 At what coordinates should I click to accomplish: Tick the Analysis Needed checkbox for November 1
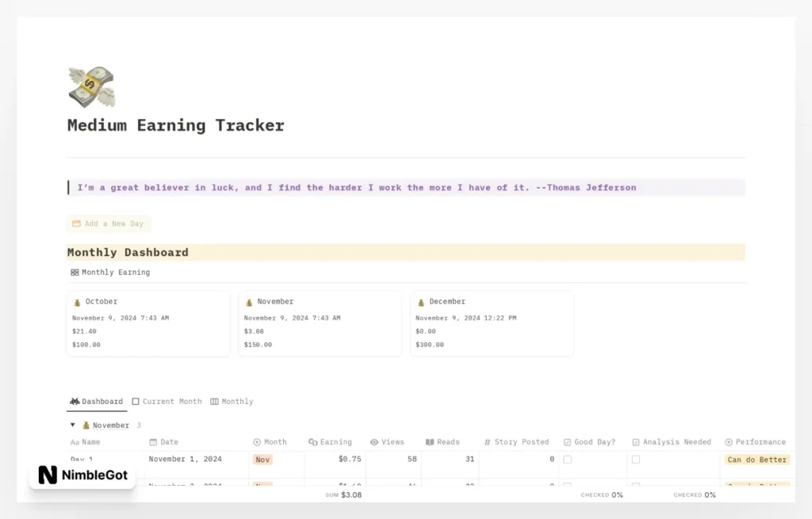coord(636,460)
